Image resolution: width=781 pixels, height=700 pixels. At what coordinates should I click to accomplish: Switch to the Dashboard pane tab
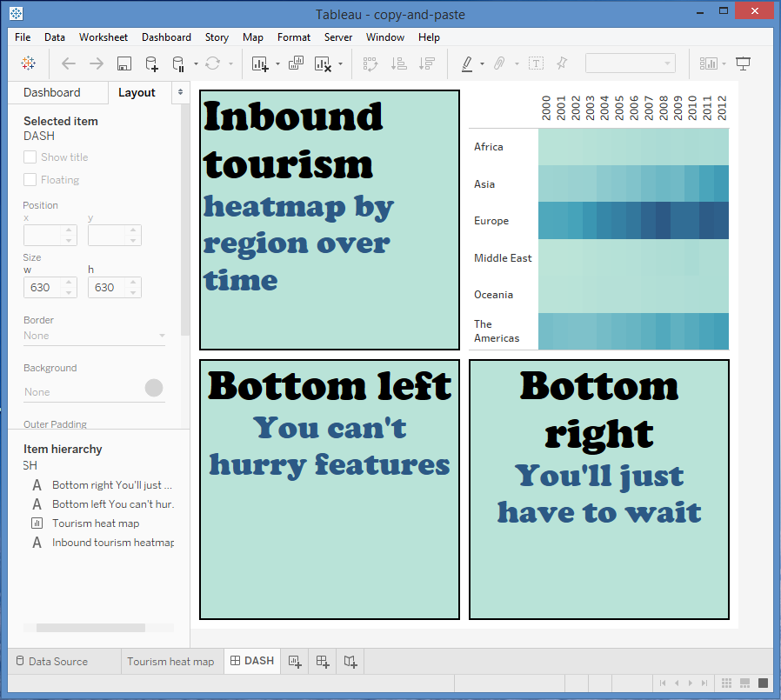(51, 92)
